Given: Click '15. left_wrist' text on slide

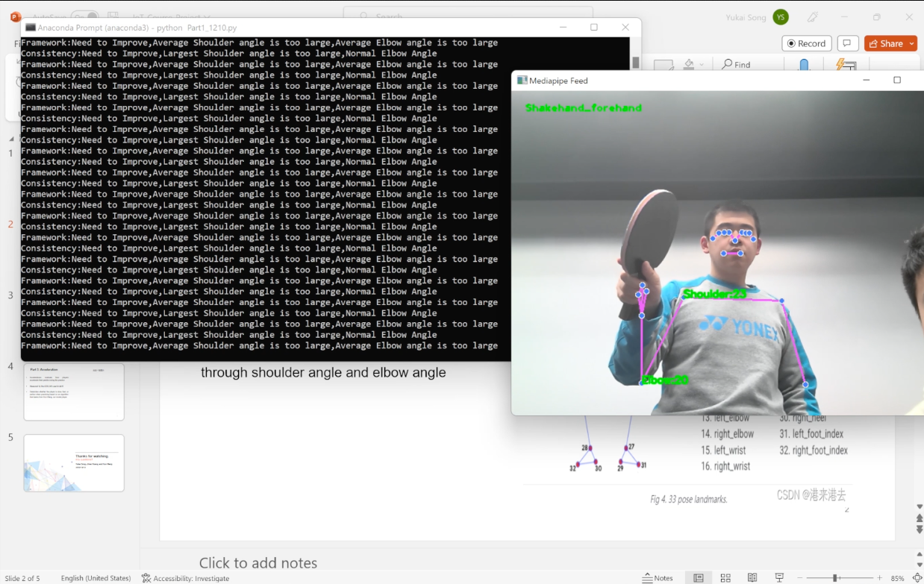Looking at the screenshot, I should [x=723, y=450].
